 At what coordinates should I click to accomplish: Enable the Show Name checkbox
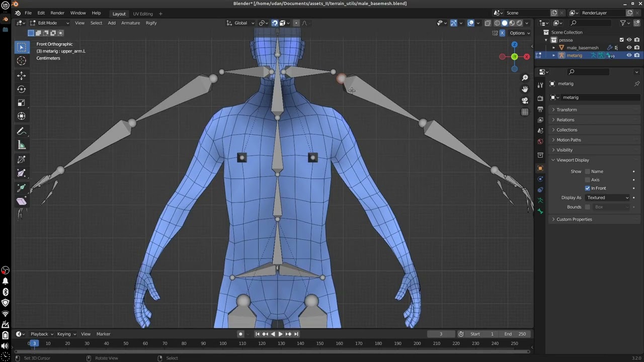pos(587,171)
